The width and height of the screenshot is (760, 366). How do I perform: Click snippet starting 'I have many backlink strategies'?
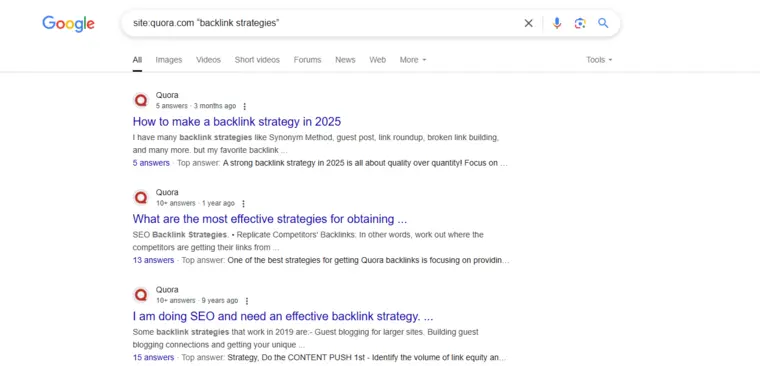tap(316, 144)
